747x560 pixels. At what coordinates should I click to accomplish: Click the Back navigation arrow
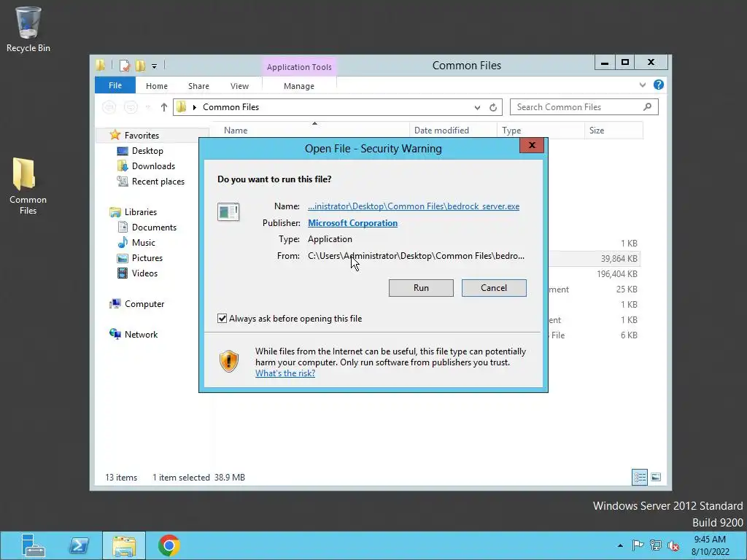(x=109, y=107)
